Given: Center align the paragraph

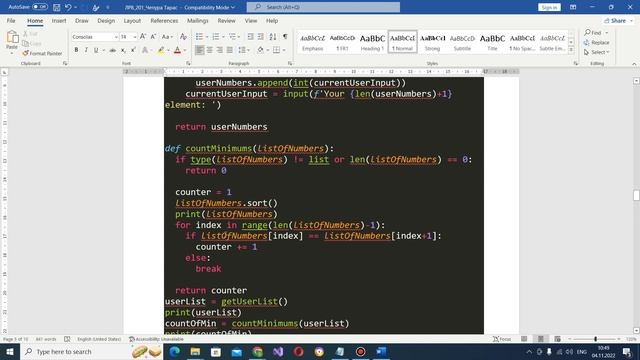Looking at the screenshot, I should pos(209,50).
